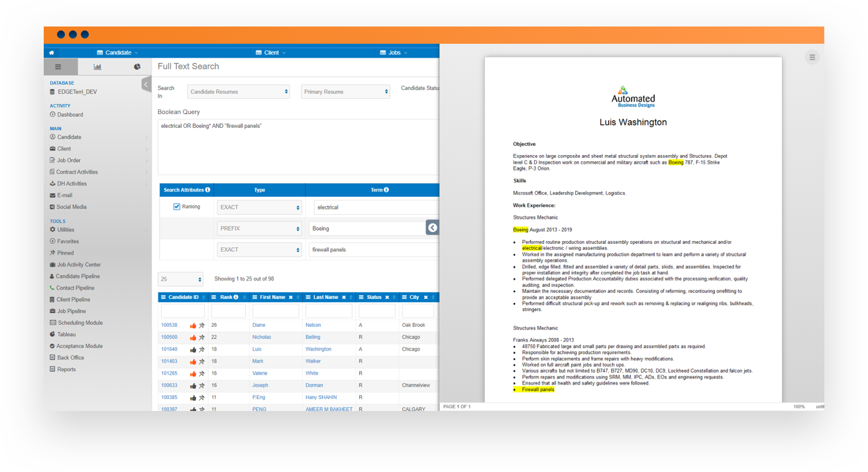Viewport: 868px width, 472px height.
Task: Click the term field containing firewall panels
Action: [x=374, y=250]
